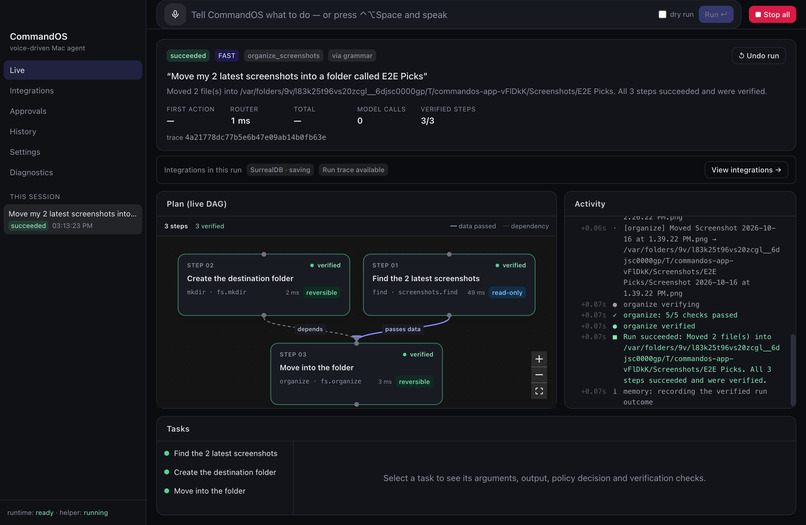Zoom in the DAG with the plus icon

coord(539,359)
